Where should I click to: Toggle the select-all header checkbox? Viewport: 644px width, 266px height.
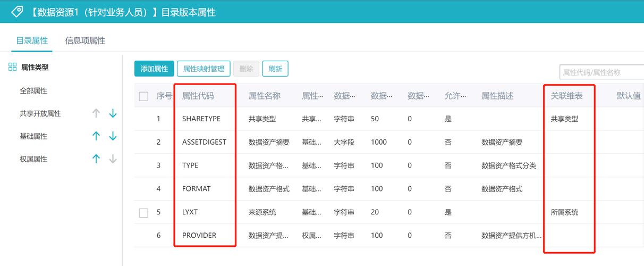[143, 96]
